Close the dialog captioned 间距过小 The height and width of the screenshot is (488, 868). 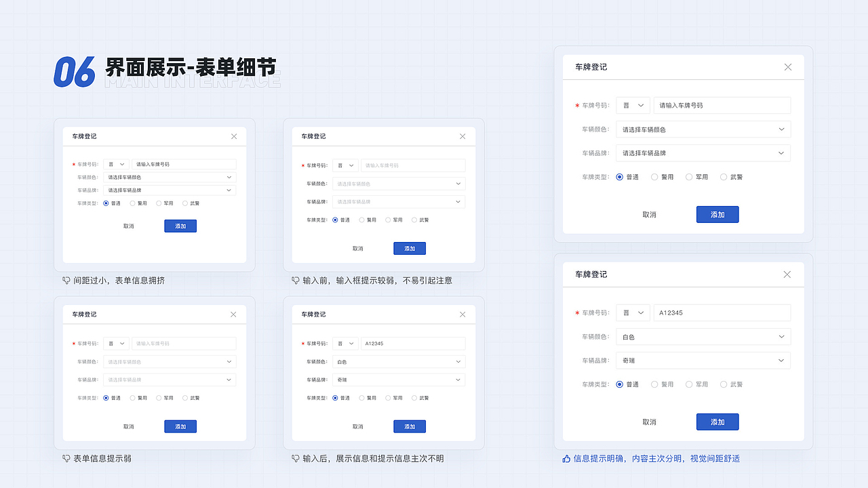pyautogui.click(x=234, y=136)
